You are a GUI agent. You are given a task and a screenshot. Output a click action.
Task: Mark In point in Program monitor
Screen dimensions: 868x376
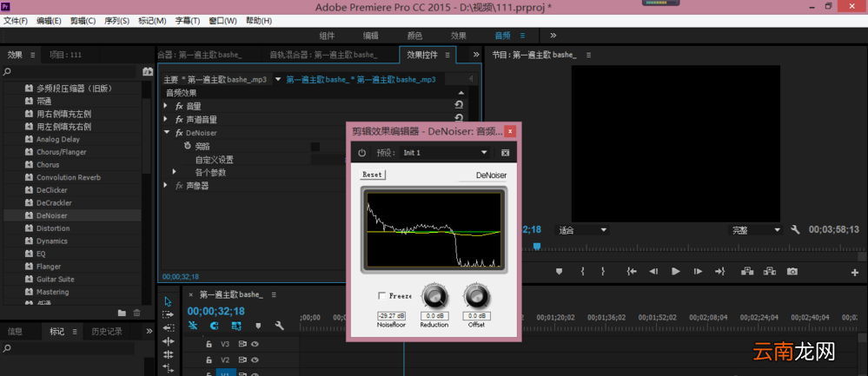tap(583, 272)
